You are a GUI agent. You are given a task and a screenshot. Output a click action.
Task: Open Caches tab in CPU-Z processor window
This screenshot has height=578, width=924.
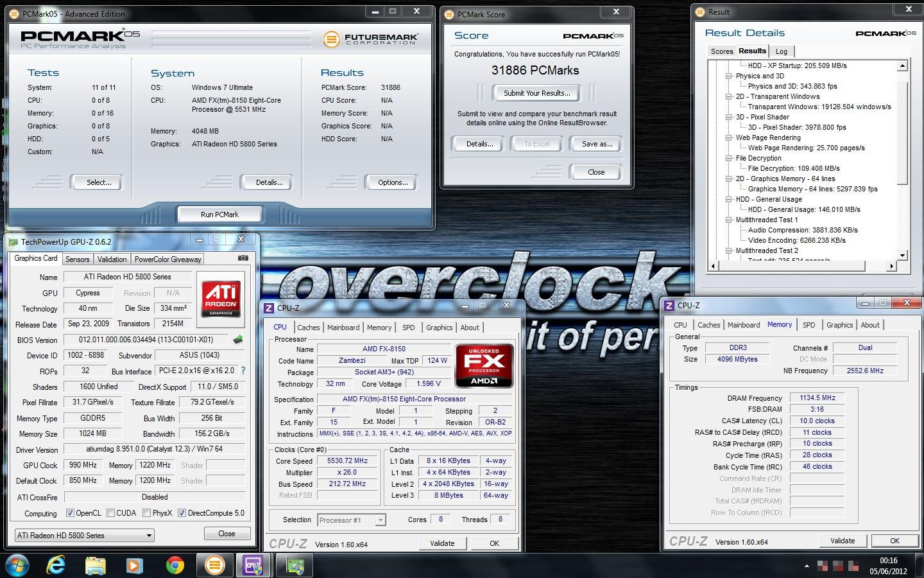coord(308,328)
